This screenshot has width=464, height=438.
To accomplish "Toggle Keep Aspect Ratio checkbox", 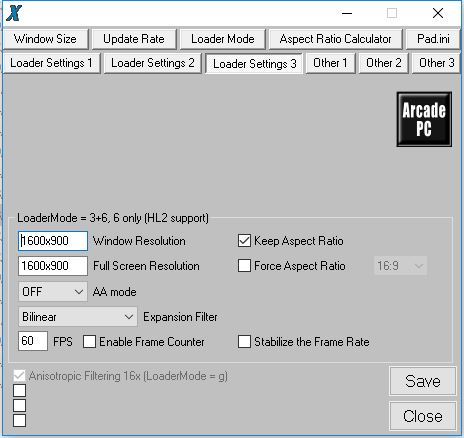I will 244,241.
